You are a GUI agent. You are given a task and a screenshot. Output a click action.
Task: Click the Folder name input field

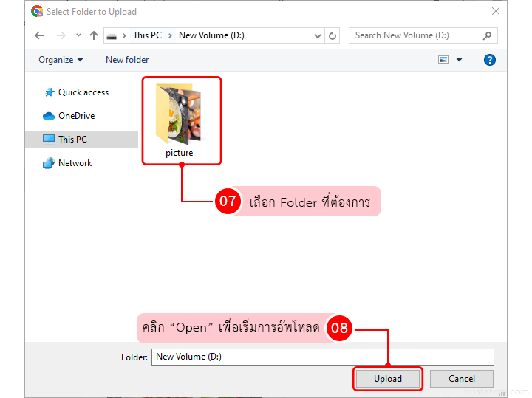323,357
